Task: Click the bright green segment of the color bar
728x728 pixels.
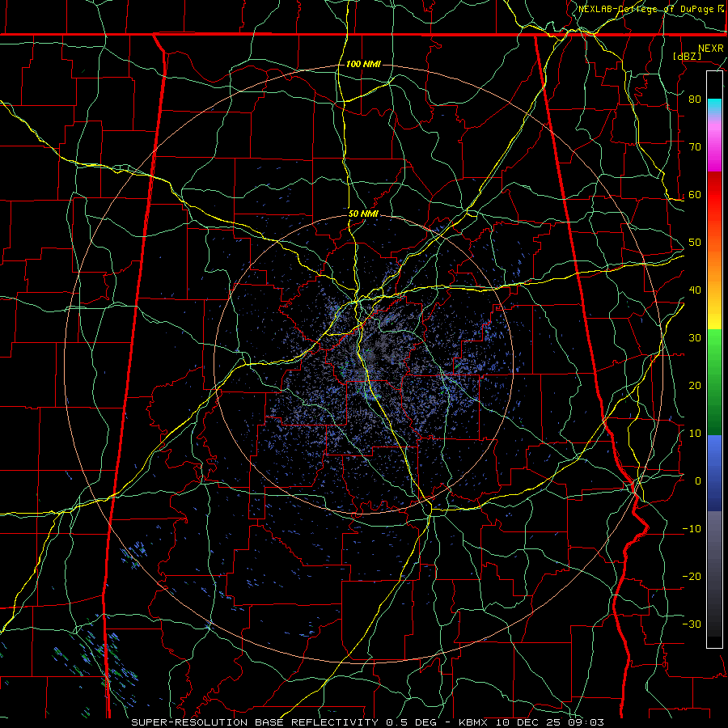Action: [714, 344]
